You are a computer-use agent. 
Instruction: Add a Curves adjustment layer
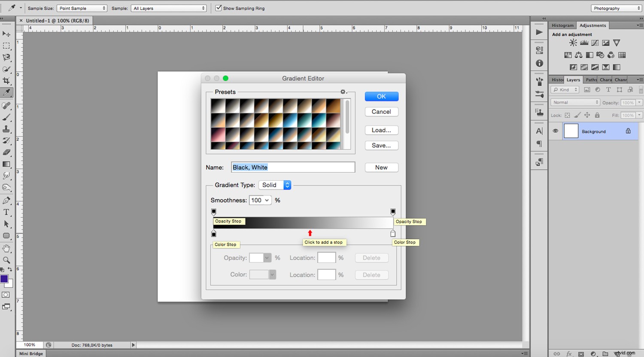point(595,43)
